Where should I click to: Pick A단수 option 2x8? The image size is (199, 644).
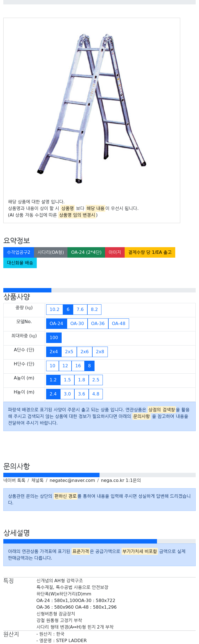pos(100,352)
